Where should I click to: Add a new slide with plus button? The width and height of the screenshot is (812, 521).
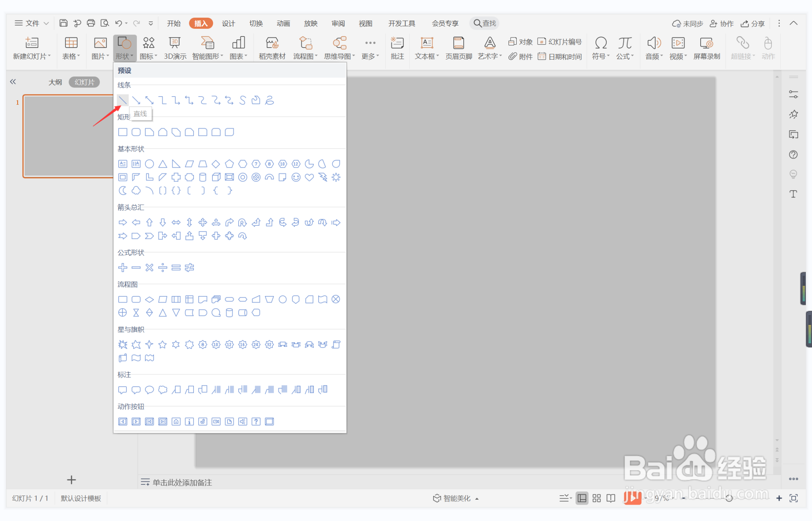[x=71, y=480]
